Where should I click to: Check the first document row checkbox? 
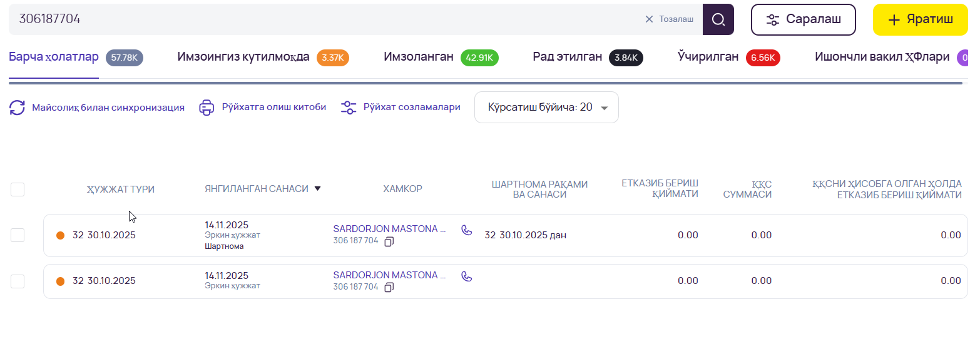(18, 235)
